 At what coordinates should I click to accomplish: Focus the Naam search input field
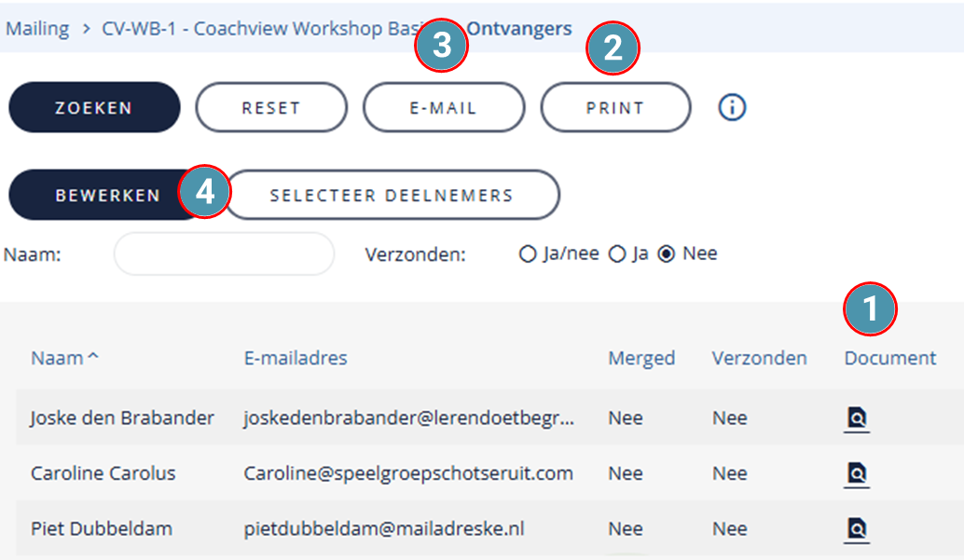[x=224, y=253]
